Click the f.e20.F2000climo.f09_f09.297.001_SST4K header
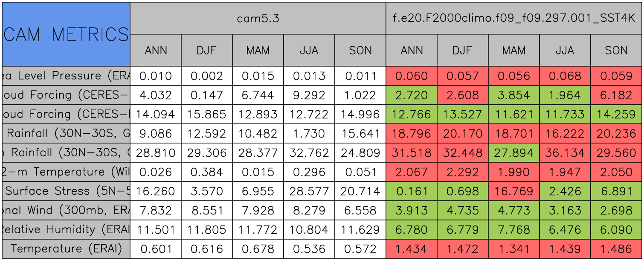The width and height of the screenshot is (644, 261). [514, 18]
